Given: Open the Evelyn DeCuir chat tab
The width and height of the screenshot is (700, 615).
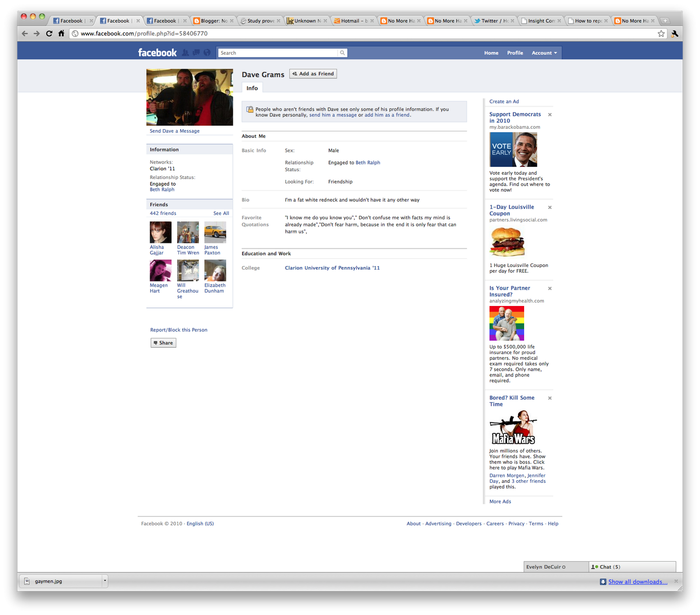Looking at the screenshot, I should [x=556, y=567].
